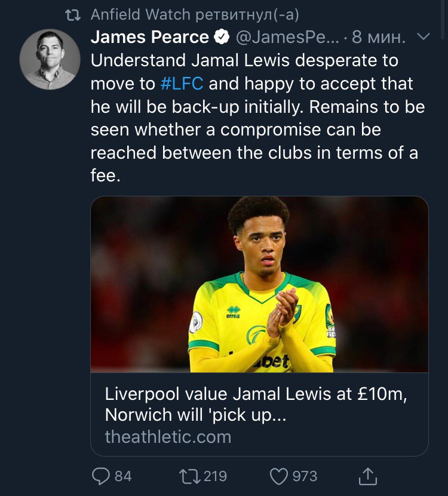The width and height of the screenshot is (448, 496).
Task: Open the #LFC hashtag
Action: (x=182, y=84)
